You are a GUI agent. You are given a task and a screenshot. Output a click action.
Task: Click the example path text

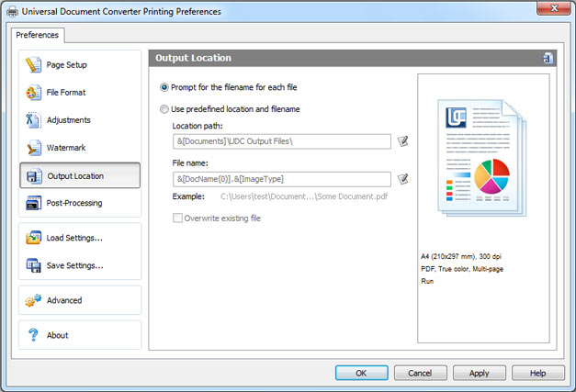[304, 196]
